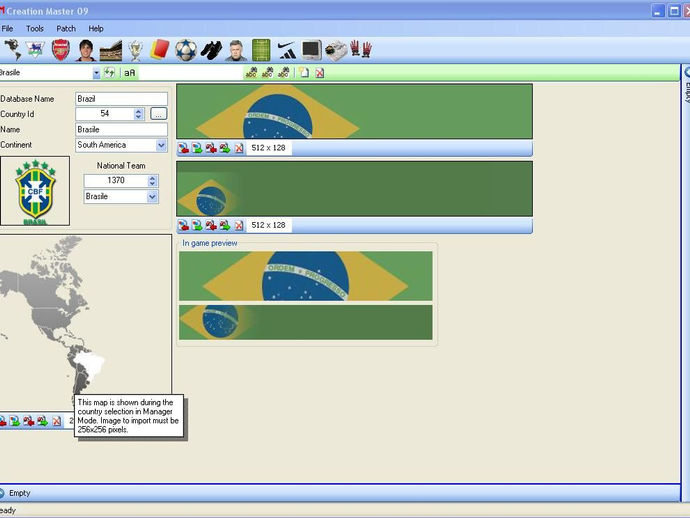Open the Sponsors Nike Adidas icon
Viewport: 690px width, 518px height.
pos(287,50)
